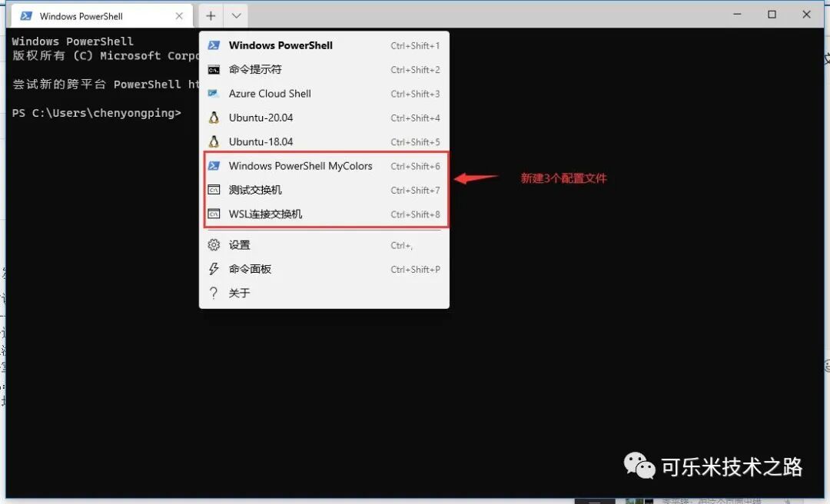Viewport: 830px width, 504px height.
Task: Open a new tab with plus button
Action: [211, 16]
